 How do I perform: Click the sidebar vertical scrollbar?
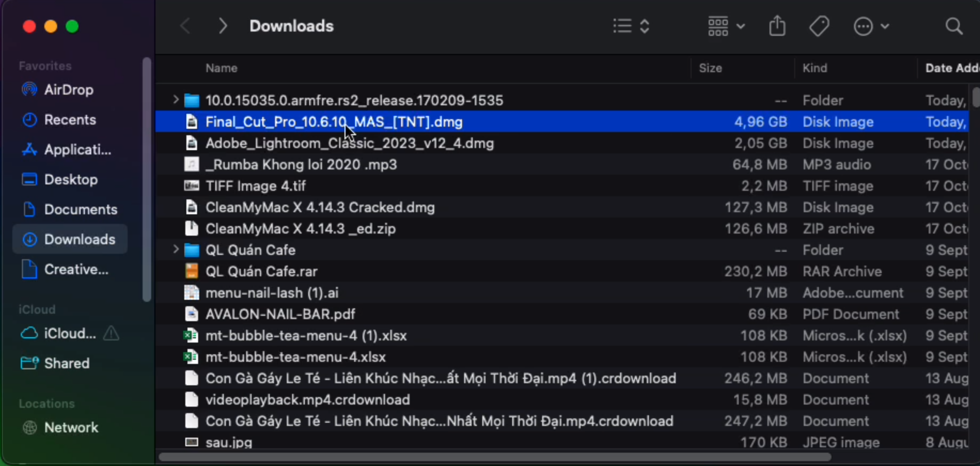146,180
